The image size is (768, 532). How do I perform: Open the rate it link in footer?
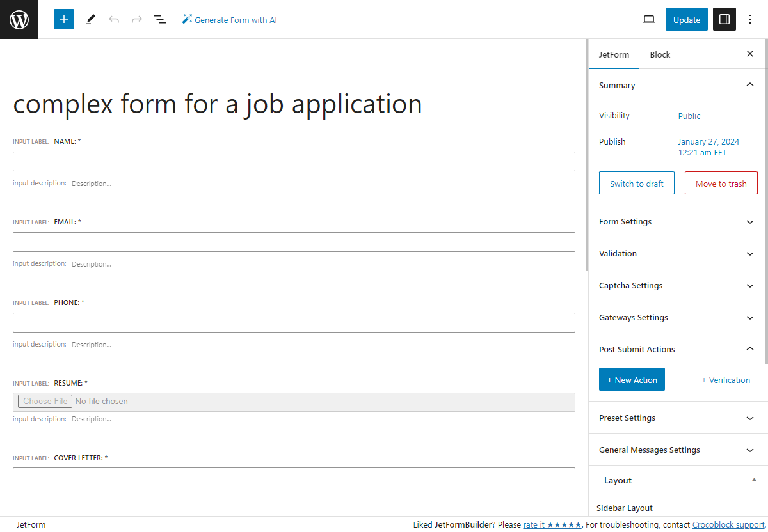534,524
